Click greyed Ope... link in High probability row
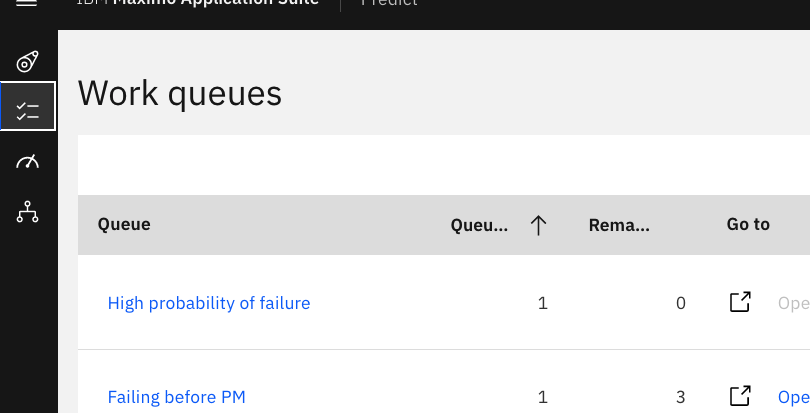Viewport: 810px width, 413px height. point(793,303)
